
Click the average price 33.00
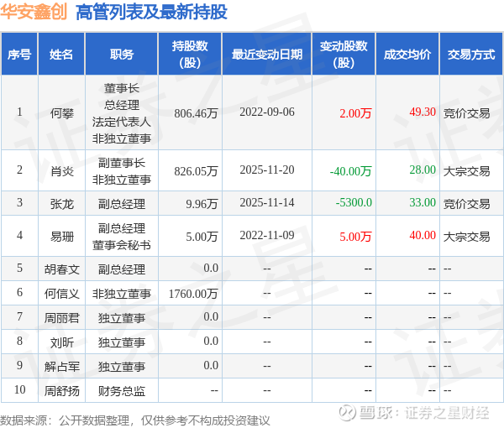point(423,202)
